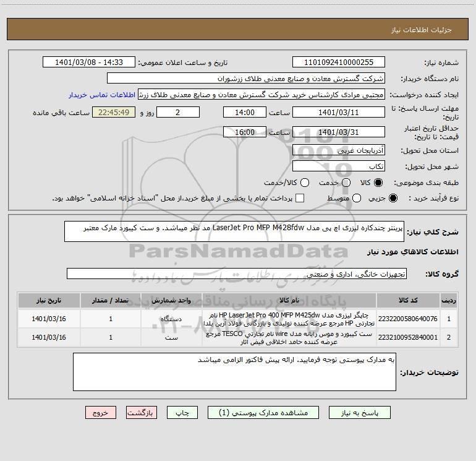This screenshot has width=476, height=461.
Task: Click the تعداد / مقدار column header
Action: [111, 301]
